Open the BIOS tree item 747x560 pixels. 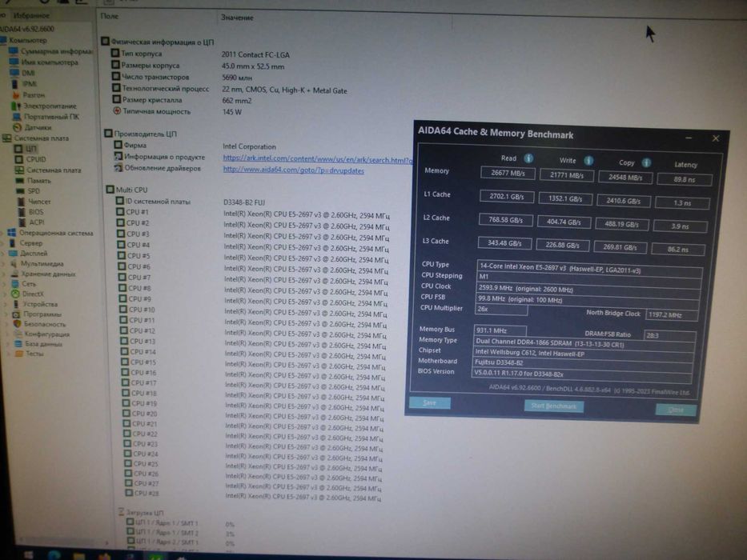(x=30, y=212)
